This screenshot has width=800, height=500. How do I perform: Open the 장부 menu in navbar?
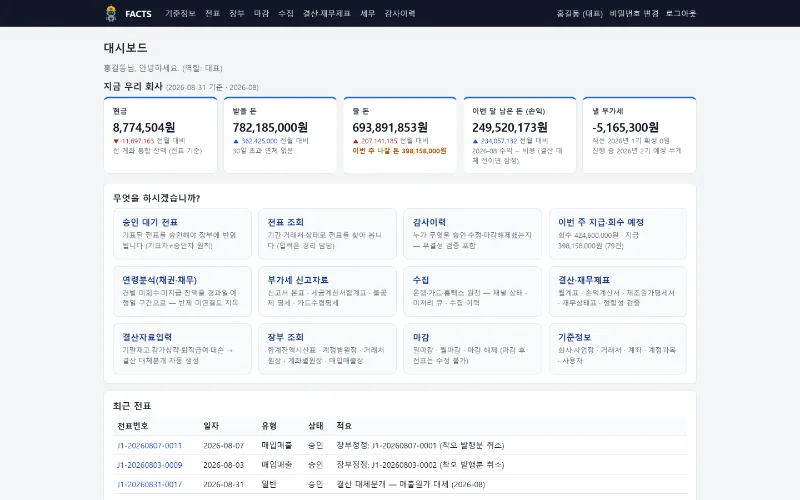pos(237,14)
